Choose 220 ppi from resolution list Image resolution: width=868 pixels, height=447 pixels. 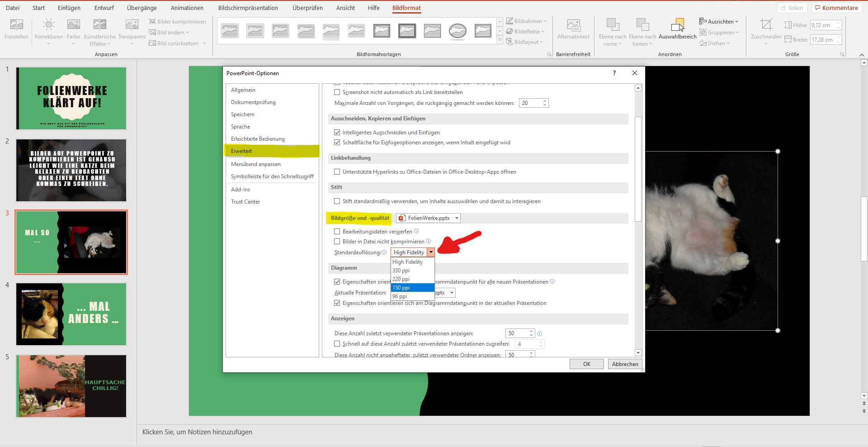(x=412, y=279)
